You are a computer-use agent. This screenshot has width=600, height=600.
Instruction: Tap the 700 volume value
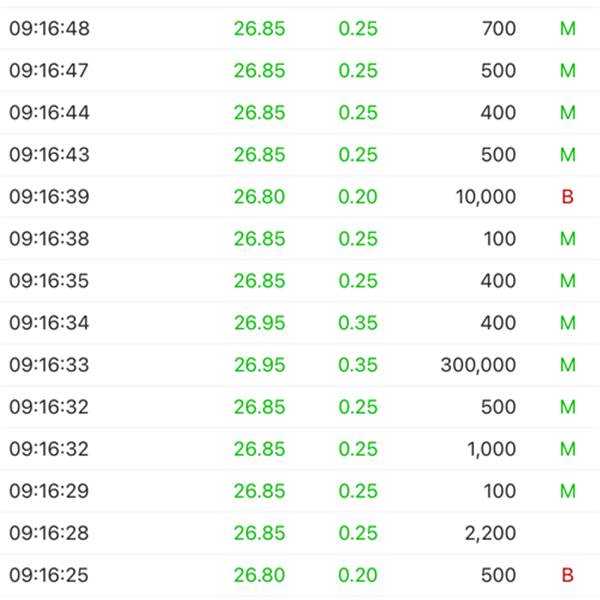coord(498,29)
